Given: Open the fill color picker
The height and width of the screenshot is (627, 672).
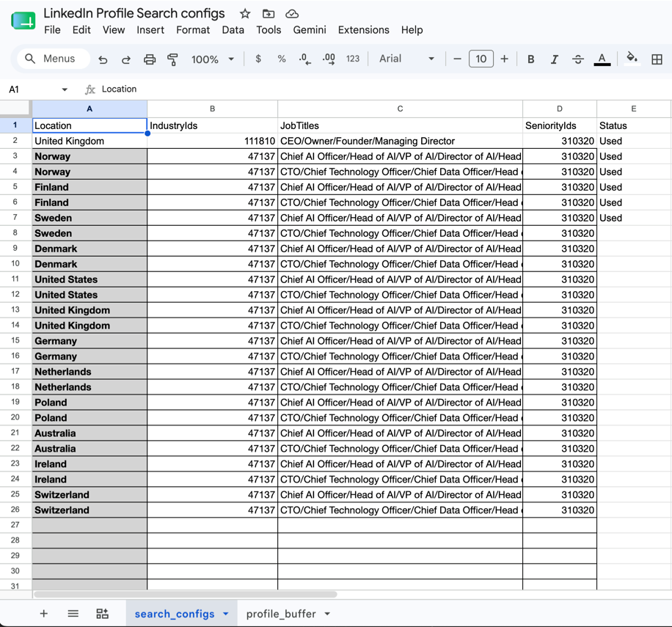Looking at the screenshot, I should pyautogui.click(x=632, y=58).
